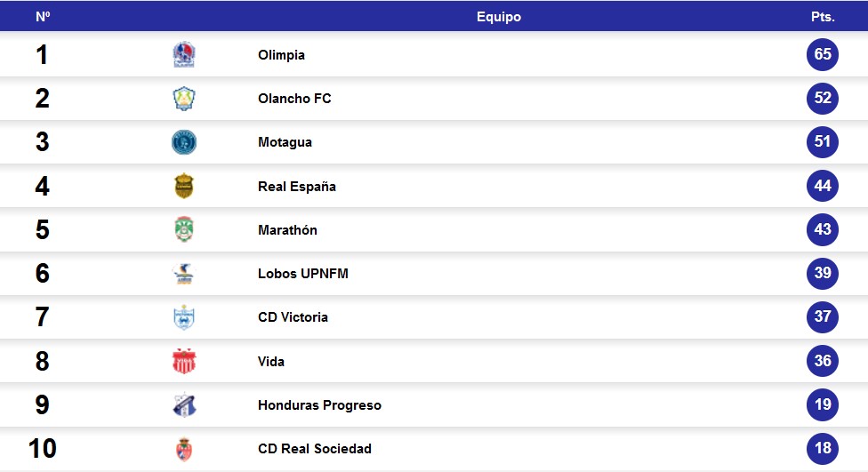Click Olimpia's 65 points badge
The image size is (868, 472).
point(823,54)
